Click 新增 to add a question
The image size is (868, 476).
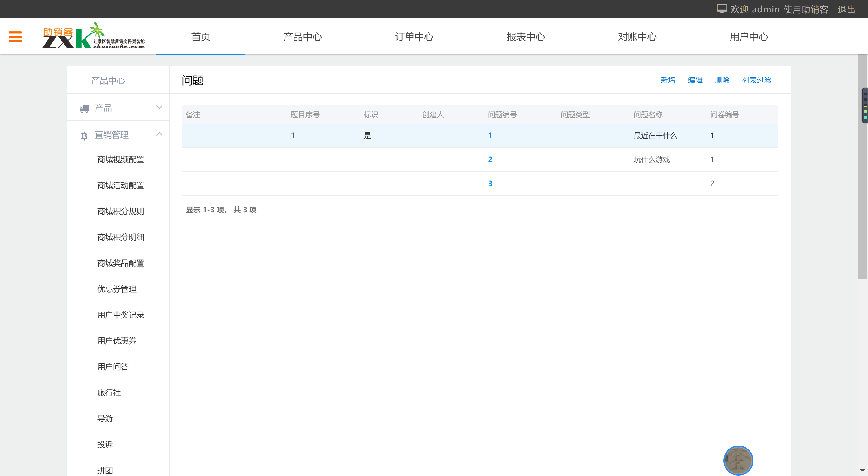pos(668,80)
